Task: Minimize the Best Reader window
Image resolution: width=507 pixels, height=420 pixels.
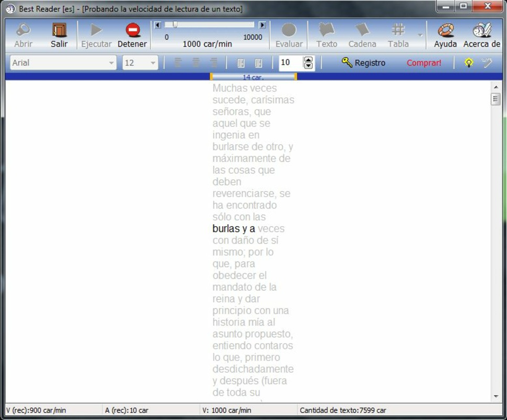Action: [x=446, y=6]
